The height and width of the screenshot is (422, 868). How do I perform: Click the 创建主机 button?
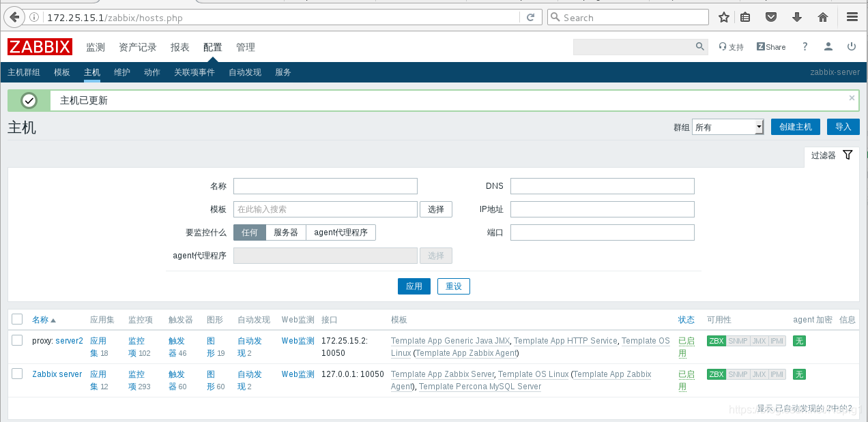(x=796, y=127)
